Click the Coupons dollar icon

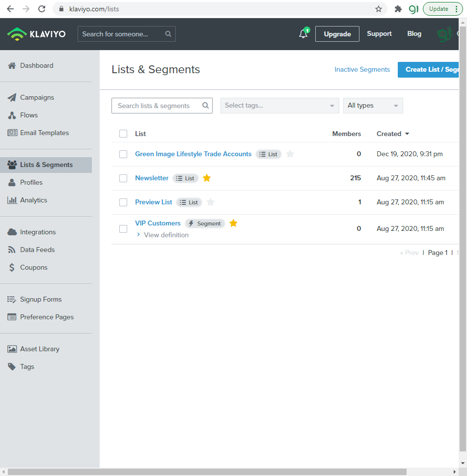(11, 267)
